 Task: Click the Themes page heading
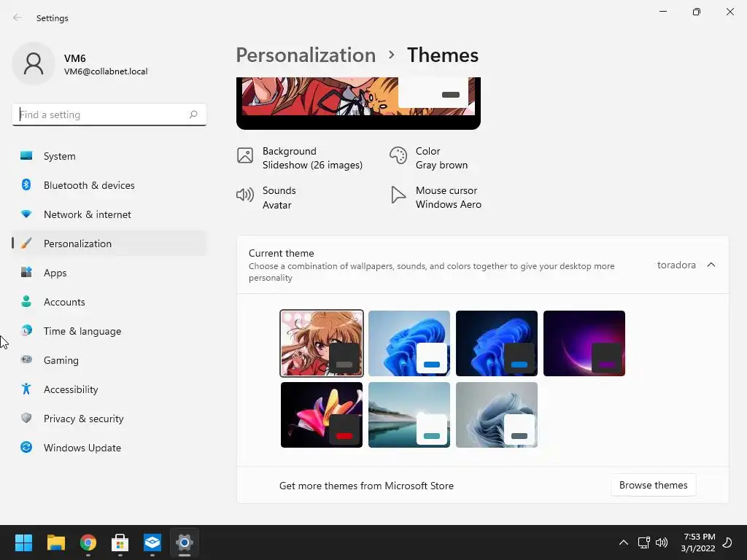tap(443, 55)
